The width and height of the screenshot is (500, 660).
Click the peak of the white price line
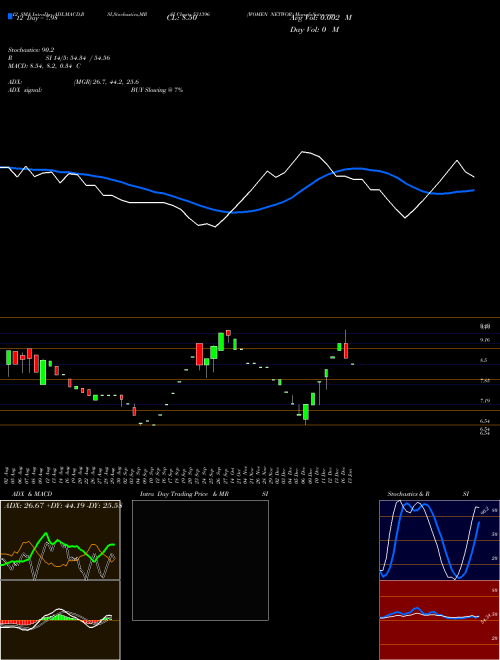coord(303,152)
